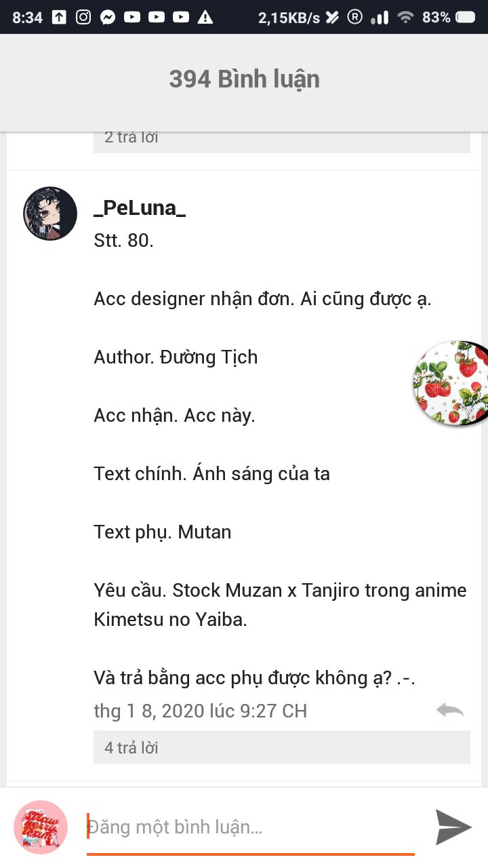Tap the warning triangle notification icon
Image resolution: width=488 pixels, height=868 pixels.
[x=205, y=17]
